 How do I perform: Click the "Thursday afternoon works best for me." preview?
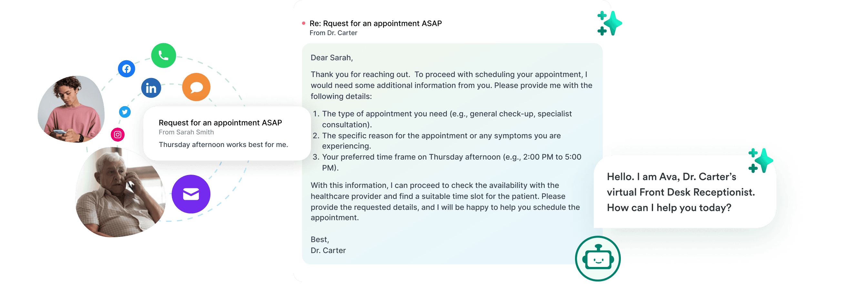click(223, 145)
